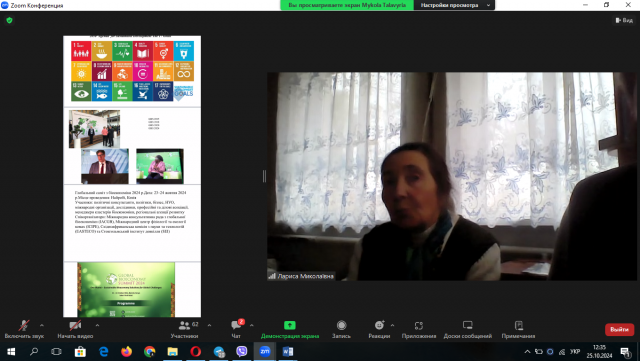
Task: Click the photo of woman speaking on green stage
Action: [160, 166]
